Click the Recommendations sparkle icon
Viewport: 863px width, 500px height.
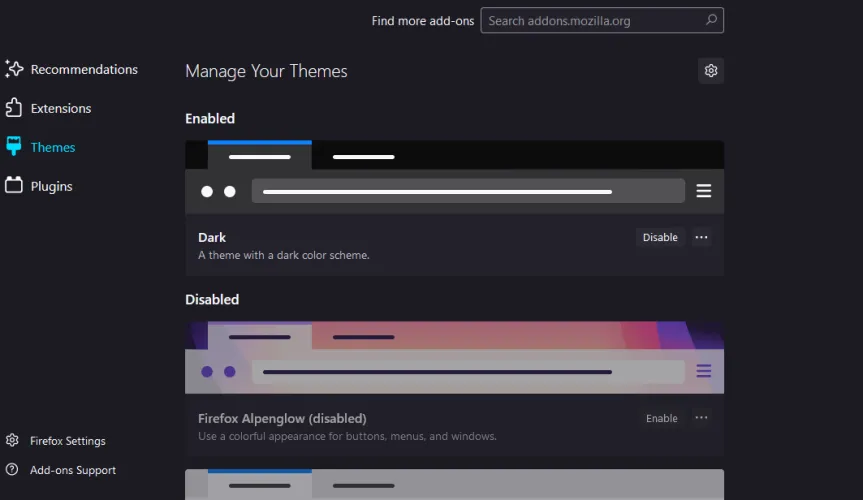pos(14,69)
